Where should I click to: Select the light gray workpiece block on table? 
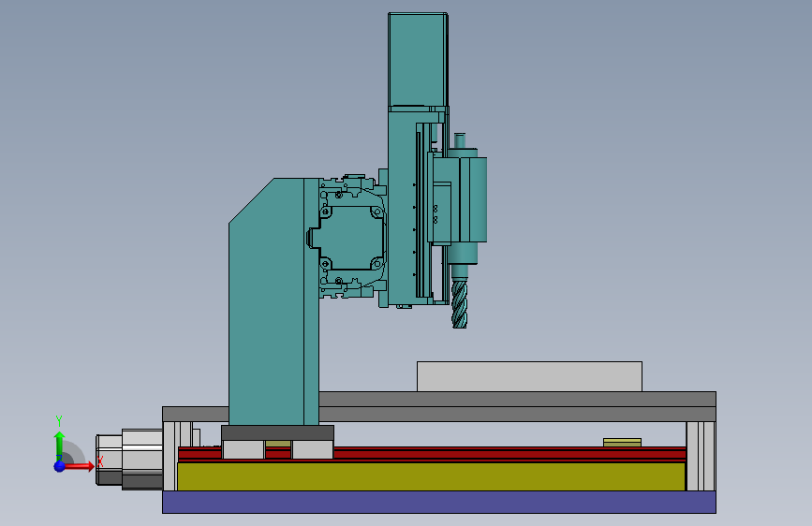[x=529, y=376]
